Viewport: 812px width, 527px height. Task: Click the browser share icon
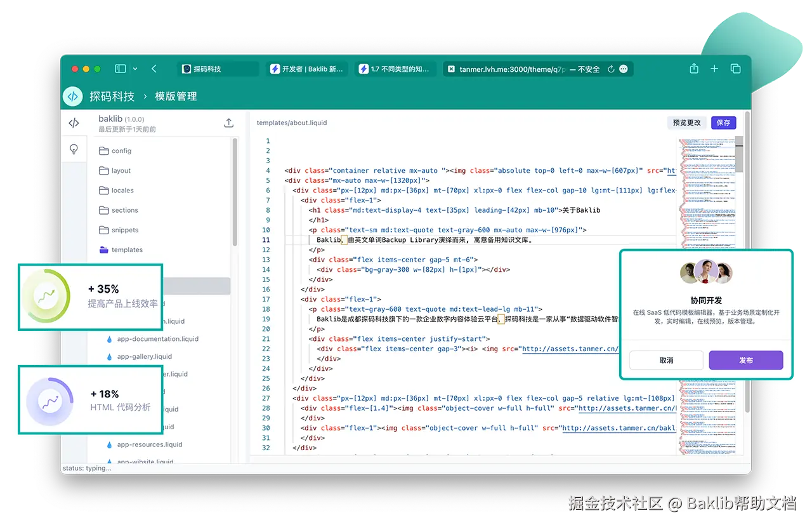694,69
